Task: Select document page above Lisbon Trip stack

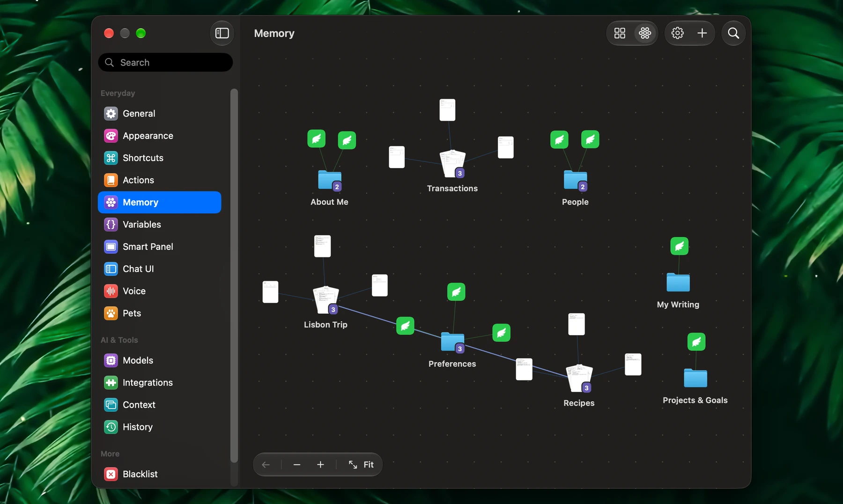Action: click(322, 246)
